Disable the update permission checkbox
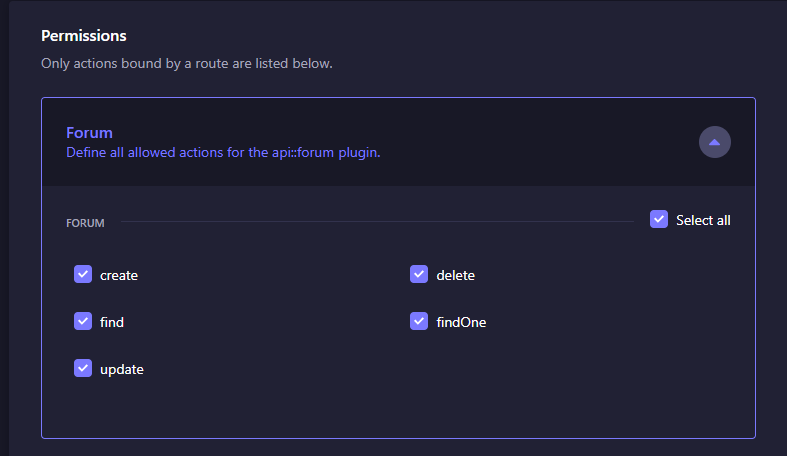The width and height of the screenshot is (787, 456). [83, 368]
